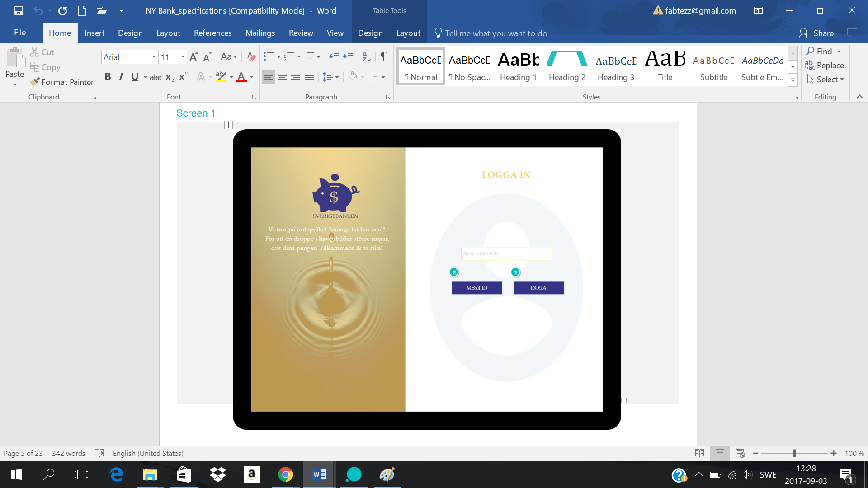Open the font size 11 dropdown
Viewport: 868px width, 488px height.
pos(183,57)
